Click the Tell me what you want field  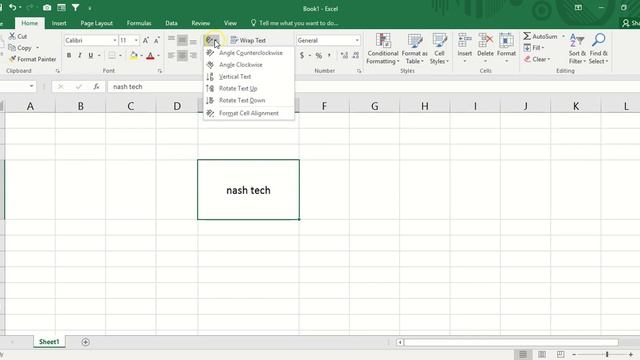click(x=295, y=23)
